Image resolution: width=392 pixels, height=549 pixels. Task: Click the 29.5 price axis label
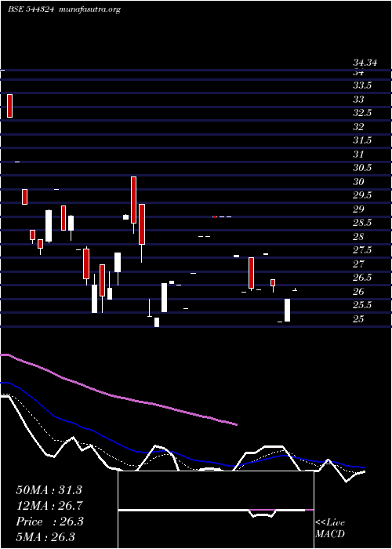point(362,195)
